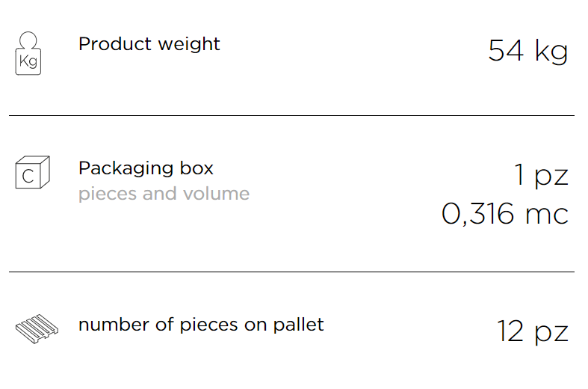Click the pieces and volume subtitle
Viewport: 588px width, 389px height.
(164, 194)
